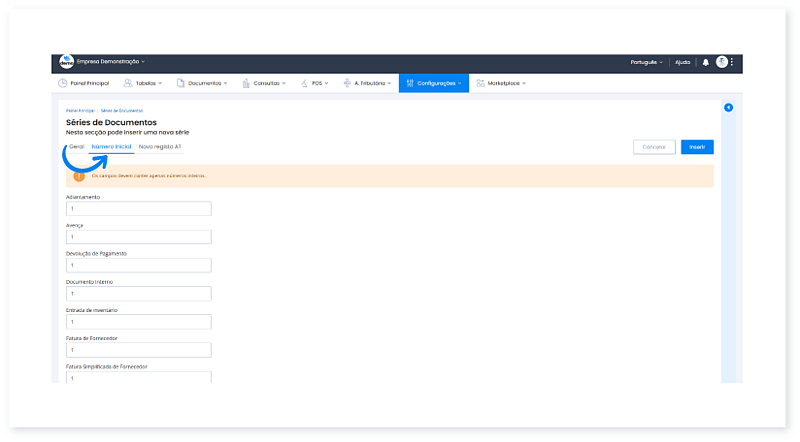Open the Marketplace menu
This screenshot has height=442, width=800.
[x=501, y=83]
